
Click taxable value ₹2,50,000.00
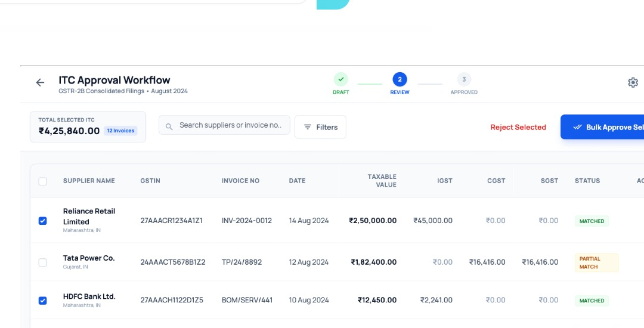pos(373,221)
